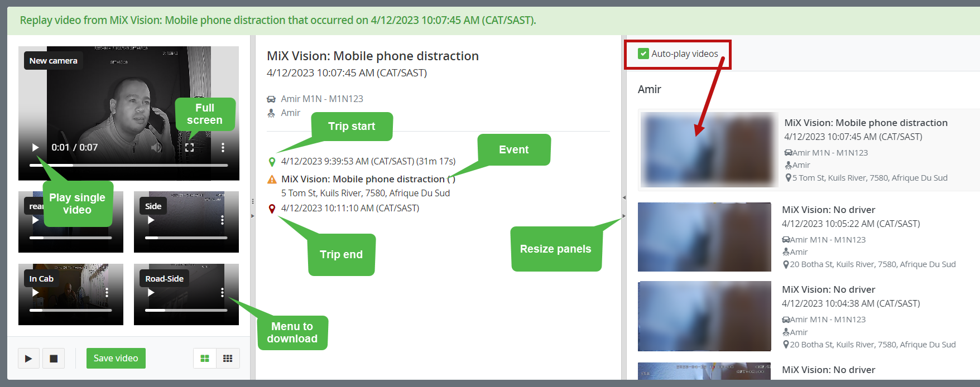Open the last partially visible No driver thumbnail

tap(704, 371)
